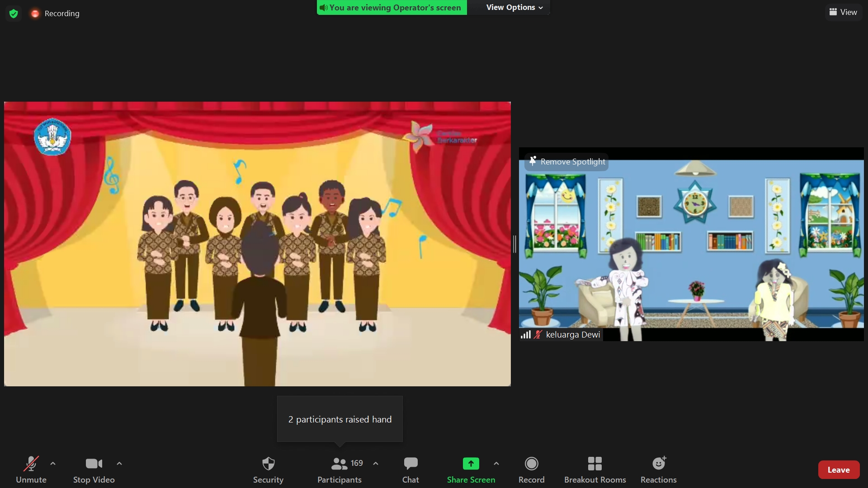Open the Security shield icon
Image resolution: width=868 pixels, height=488 pixels.
268,464
